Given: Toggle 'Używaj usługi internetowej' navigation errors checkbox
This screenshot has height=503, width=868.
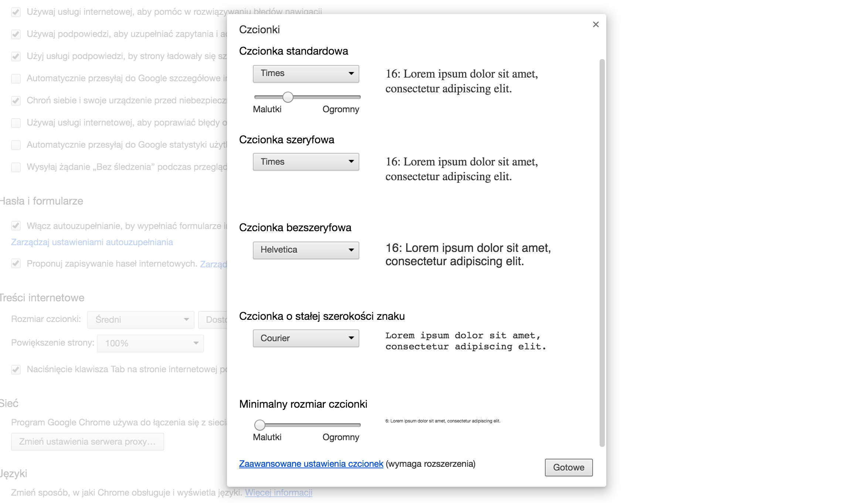Looking at the screenshot, I should tap(16, 12).
